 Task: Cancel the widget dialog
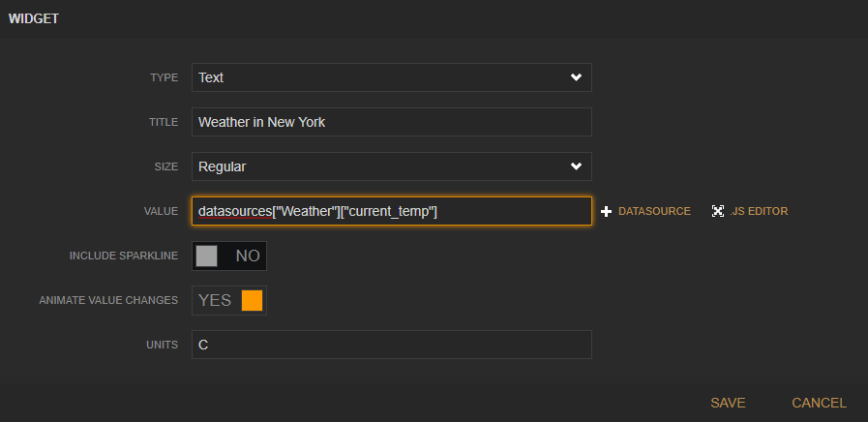[x=819, y=403]
